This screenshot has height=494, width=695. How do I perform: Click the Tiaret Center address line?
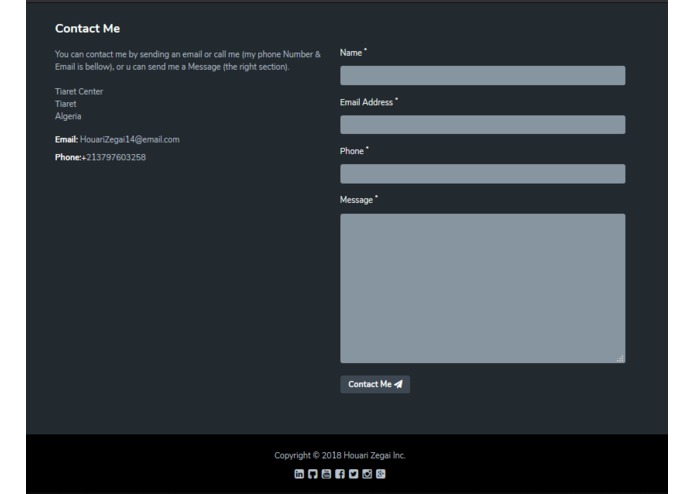tap(79, 91)
